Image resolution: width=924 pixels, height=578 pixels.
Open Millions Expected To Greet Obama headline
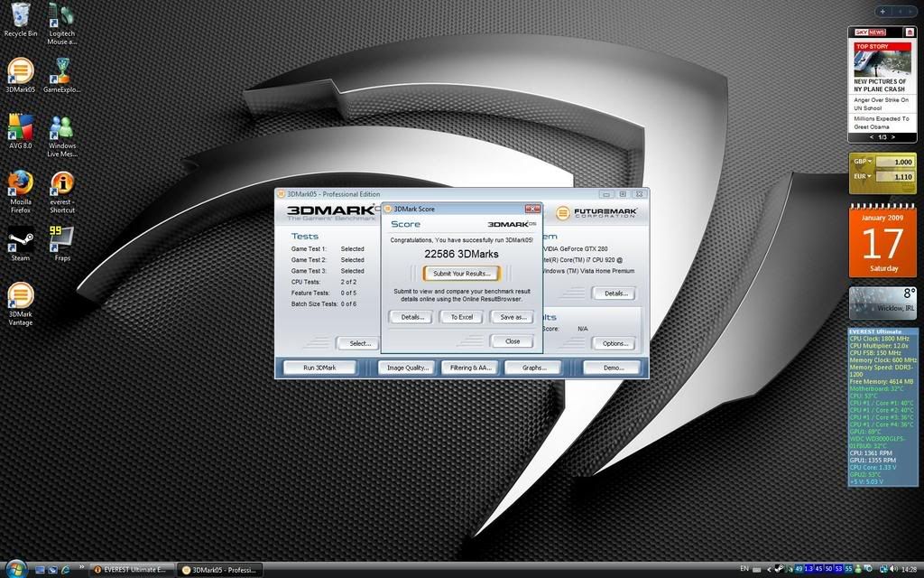coord(881,123)
